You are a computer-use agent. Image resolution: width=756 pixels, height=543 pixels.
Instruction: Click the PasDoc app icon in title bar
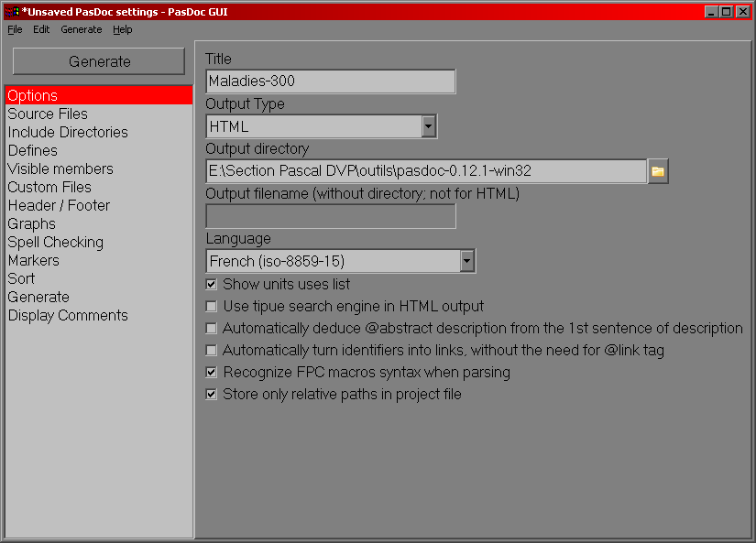[11, 11]
